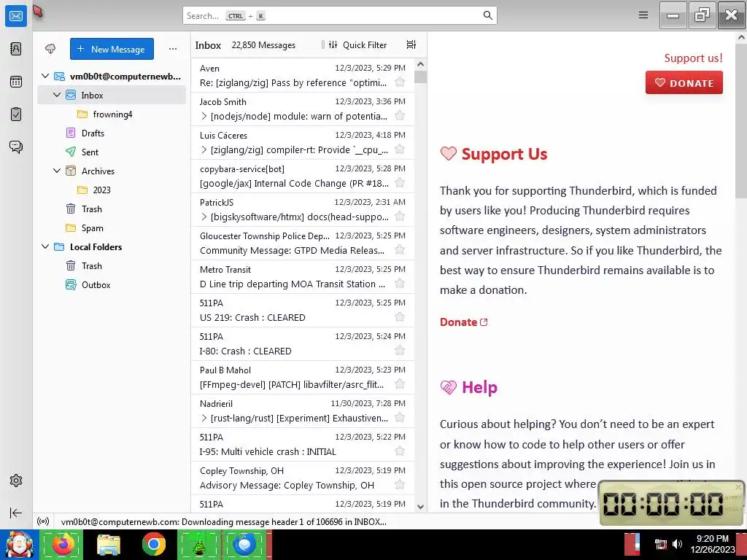
Task: Click the taskbar clock
Action: (x=712, y=544)
